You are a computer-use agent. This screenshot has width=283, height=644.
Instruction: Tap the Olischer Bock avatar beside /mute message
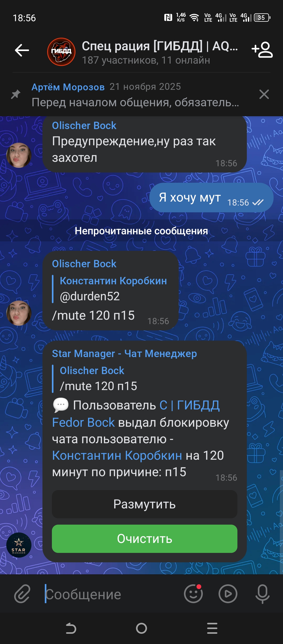[x=19, y=313]
